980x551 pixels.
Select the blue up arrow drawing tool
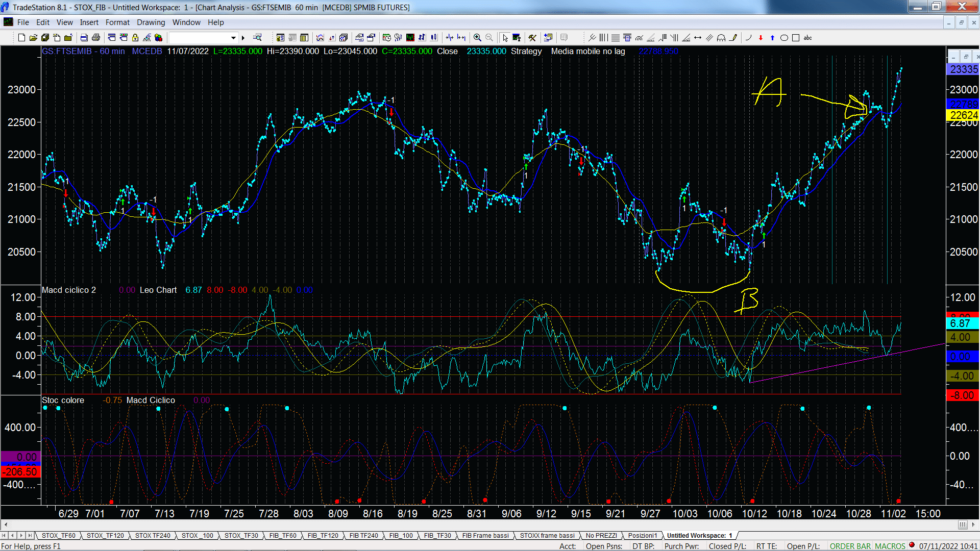point(772,38)
